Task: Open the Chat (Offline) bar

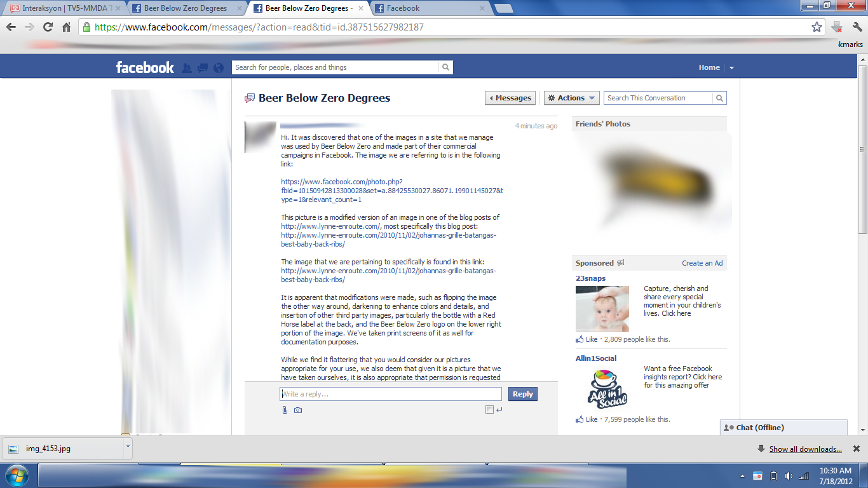Action: tap(783, 428)
